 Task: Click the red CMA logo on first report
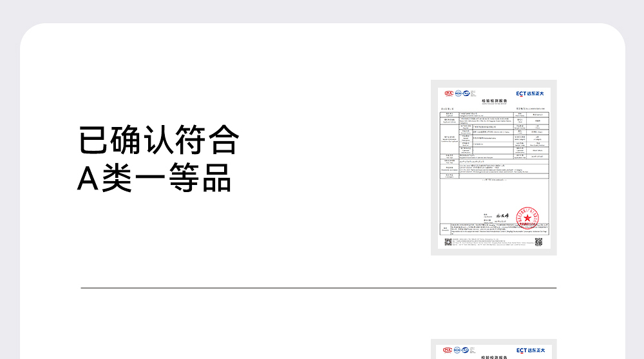click(x=449, y=93)
